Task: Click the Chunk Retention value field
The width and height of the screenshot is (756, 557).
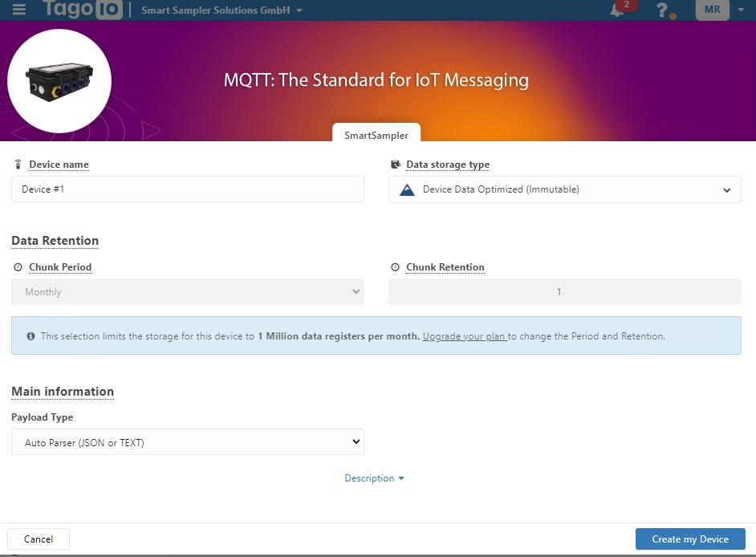Action: tap(564, 292)
